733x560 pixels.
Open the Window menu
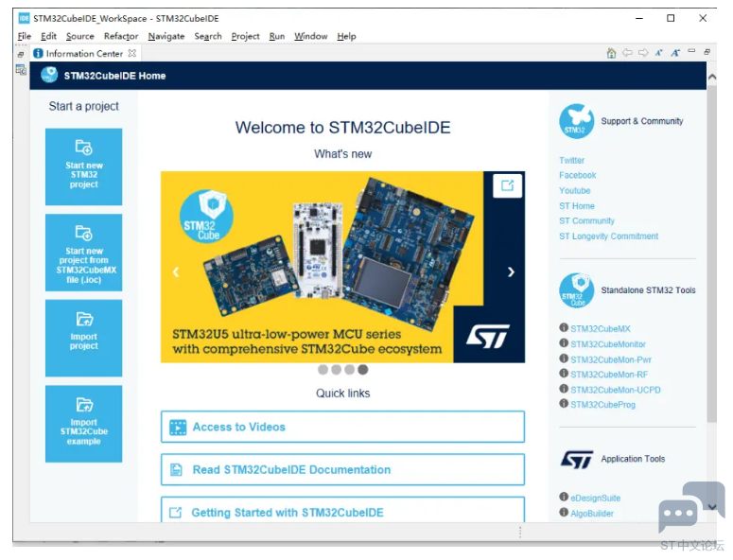click(x=310, y=36)
